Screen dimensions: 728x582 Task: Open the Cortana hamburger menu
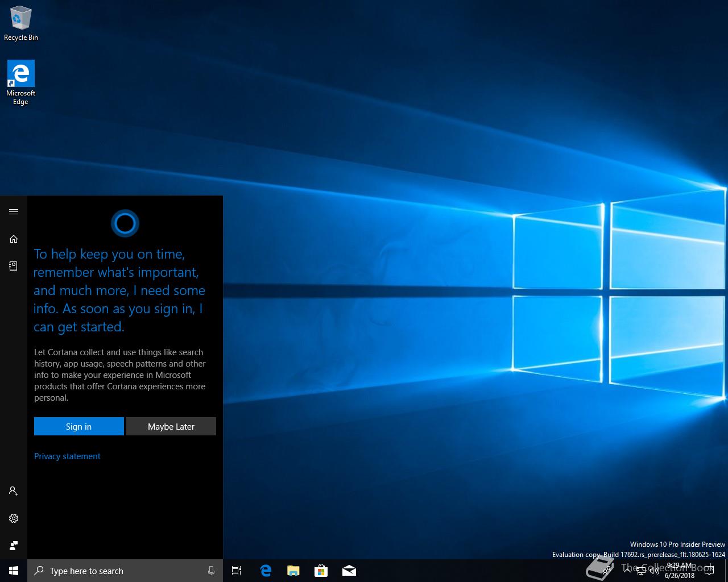(x=14, y=212)
